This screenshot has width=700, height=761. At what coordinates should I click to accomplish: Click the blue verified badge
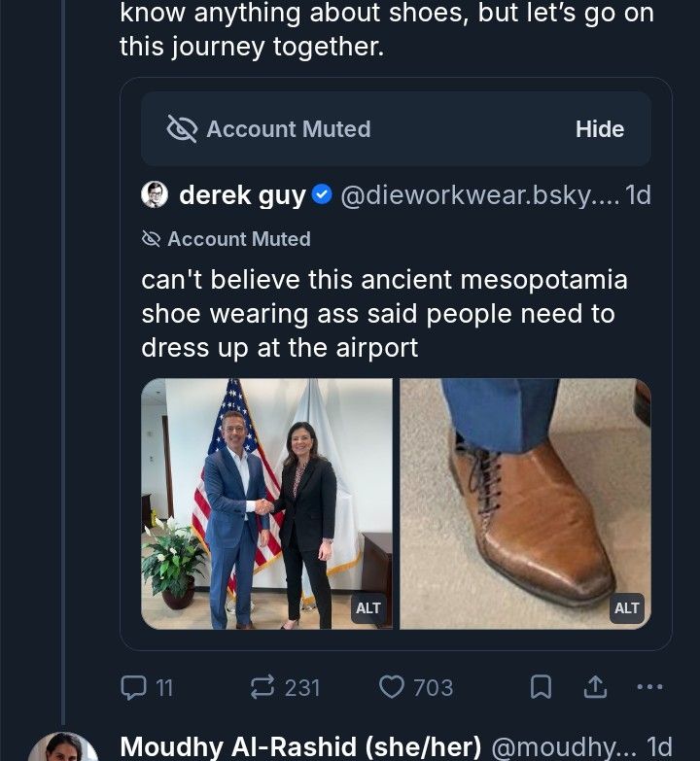point(322,195)
